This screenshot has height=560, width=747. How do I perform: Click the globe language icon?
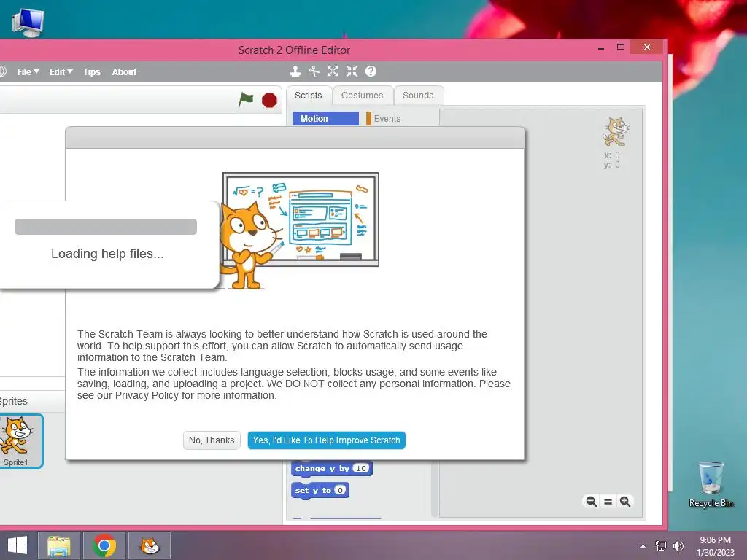tap(2, 71)
